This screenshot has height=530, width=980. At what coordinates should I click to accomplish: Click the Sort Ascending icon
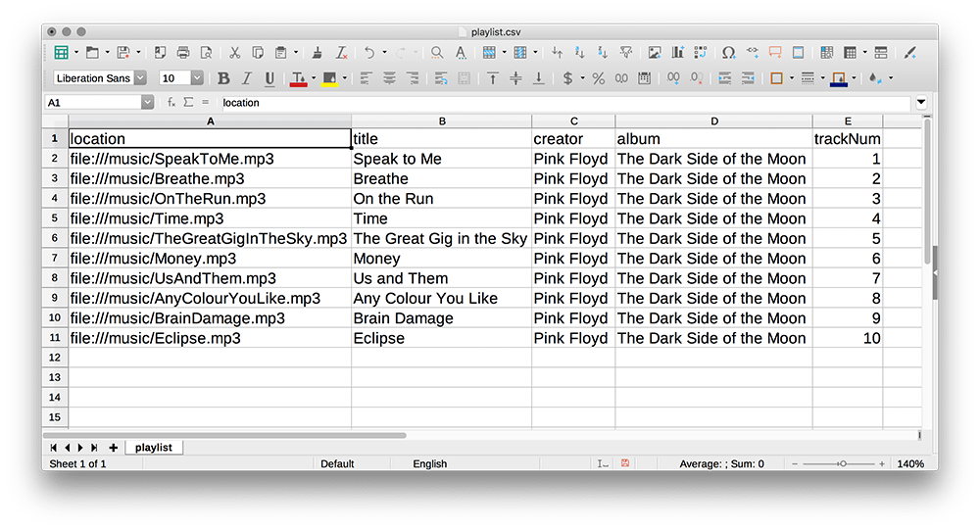(580, 53)
